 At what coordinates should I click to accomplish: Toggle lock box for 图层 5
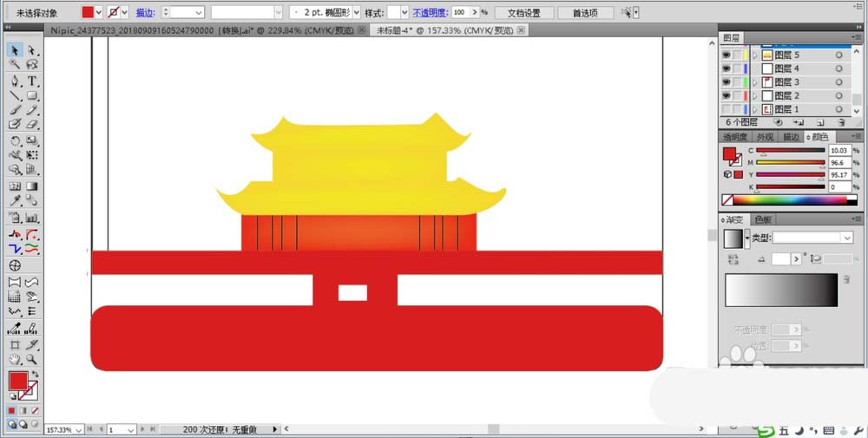737,55
